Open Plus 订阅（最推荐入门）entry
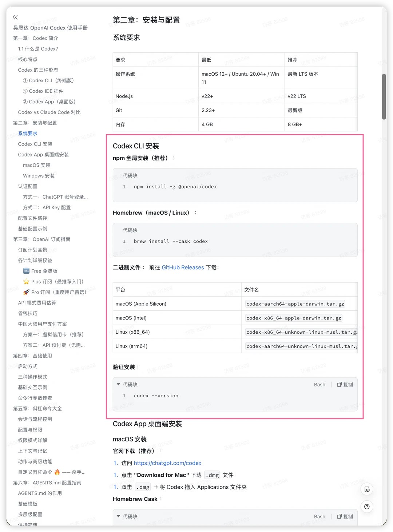 (x=53, y=282)
